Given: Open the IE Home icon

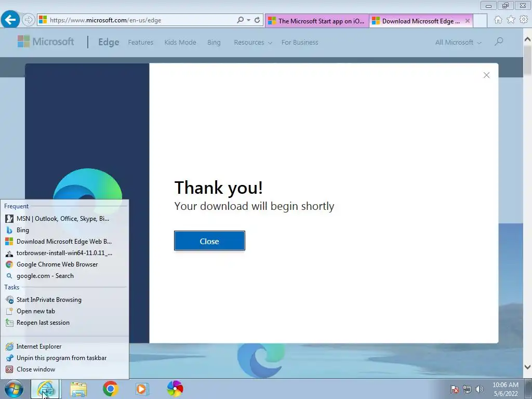Looking at the screenshot, I should [498, 20].
